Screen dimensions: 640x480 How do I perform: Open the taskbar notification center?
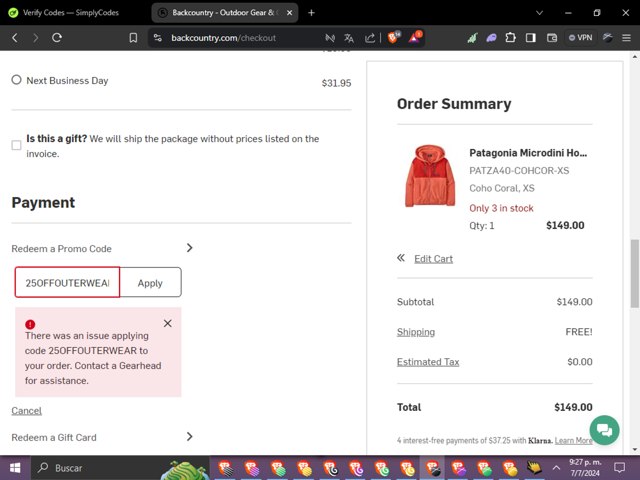620,467
